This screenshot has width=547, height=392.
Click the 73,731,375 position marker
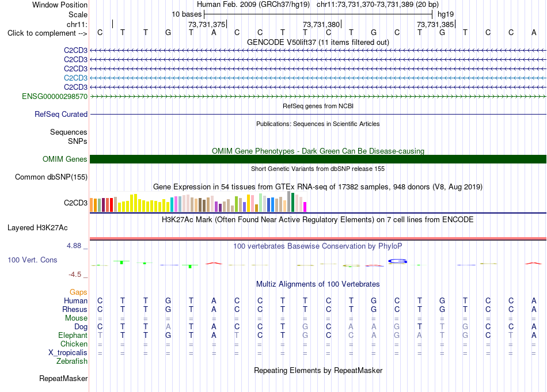(207, 24)
